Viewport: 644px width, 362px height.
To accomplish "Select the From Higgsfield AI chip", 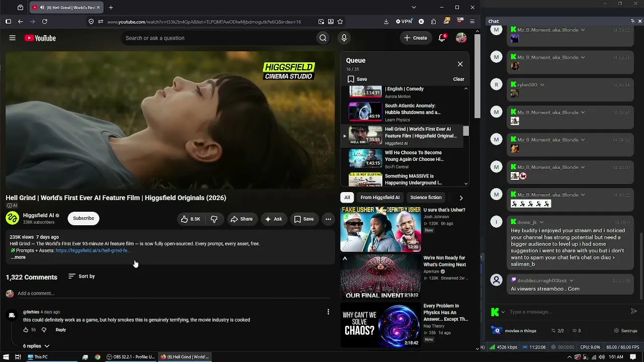I will (x=380, y=198).
